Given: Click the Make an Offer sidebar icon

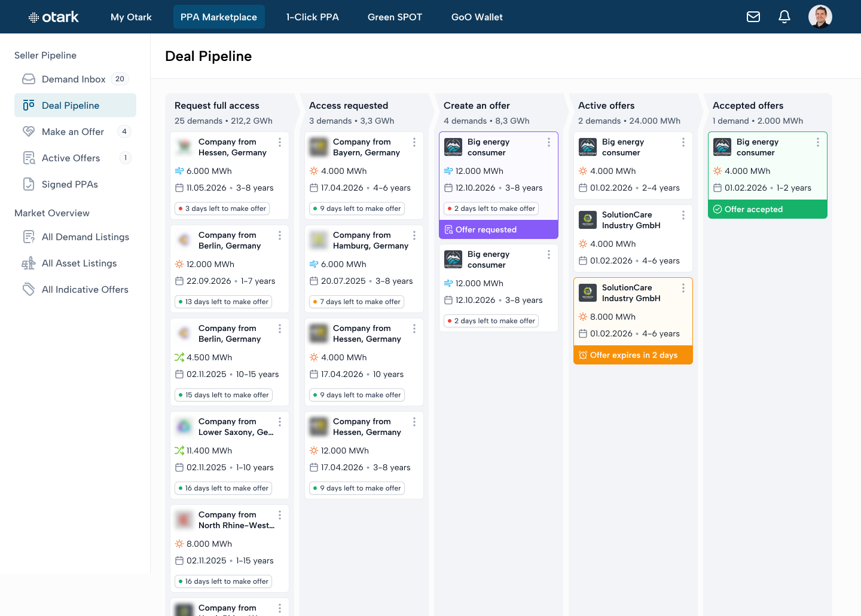Looking at the screenshot, I should click(x=28, y=131).
